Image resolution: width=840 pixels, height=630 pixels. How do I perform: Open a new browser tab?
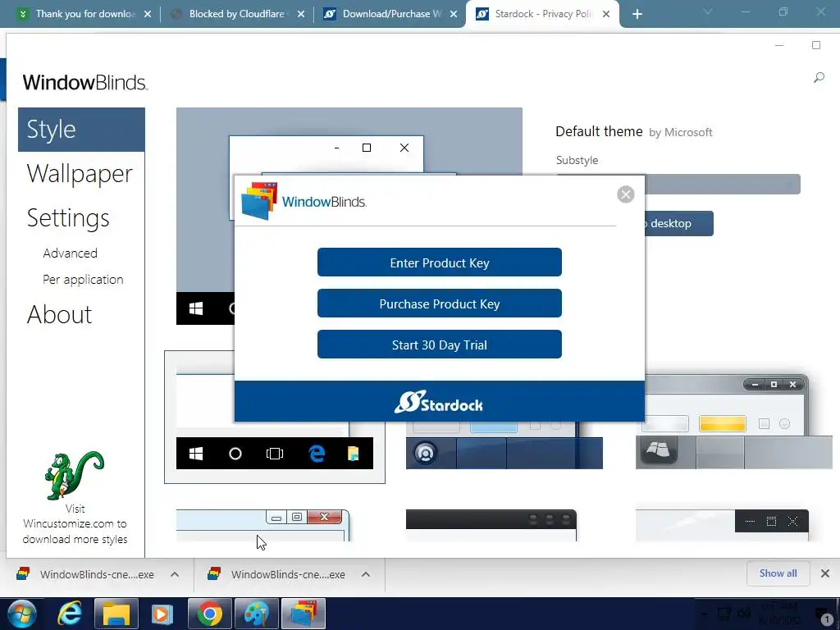pyautogui.click(x=637, y=15)
